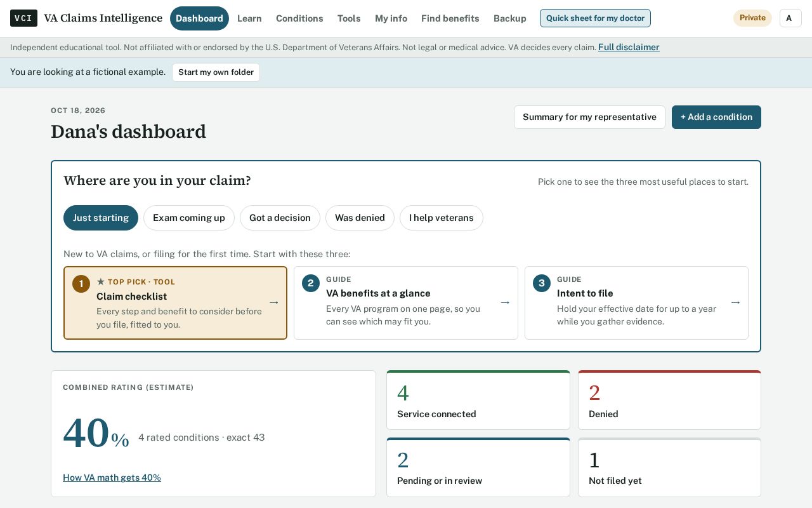Click the 1 Not filed yet card
The height and width of the screenshot is (508, 812).
(x=669, y=467)
